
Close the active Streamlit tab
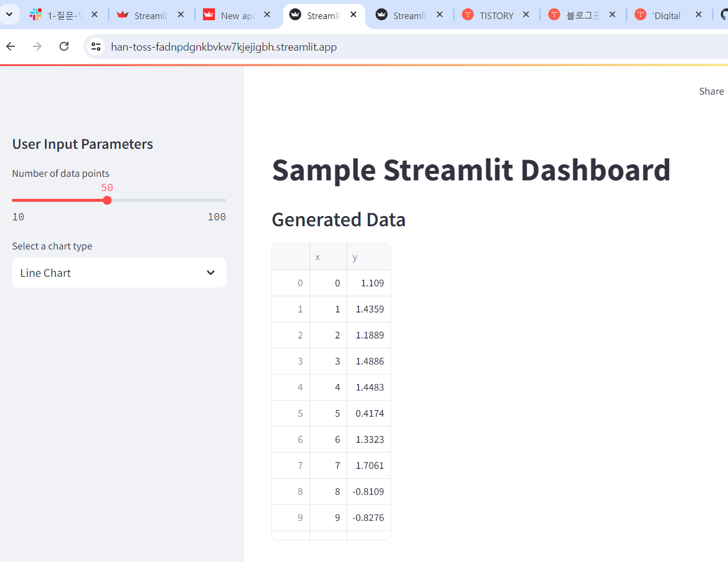pos(353,14)
